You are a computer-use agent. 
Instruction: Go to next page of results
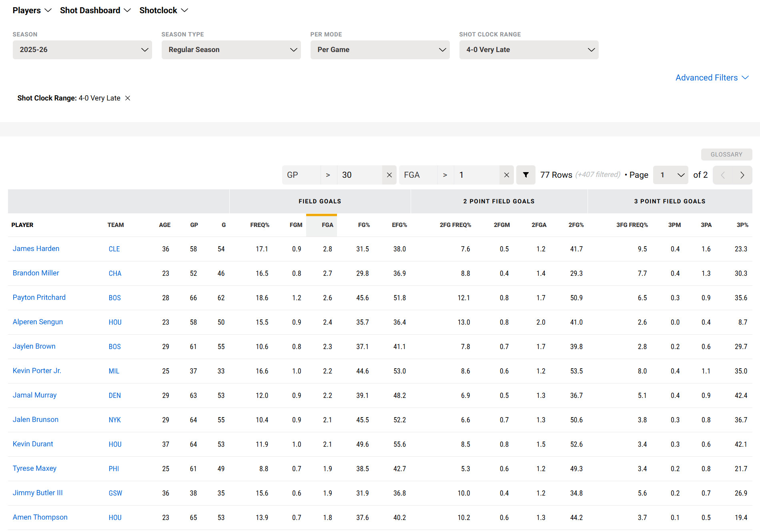(x=742, y=175)
